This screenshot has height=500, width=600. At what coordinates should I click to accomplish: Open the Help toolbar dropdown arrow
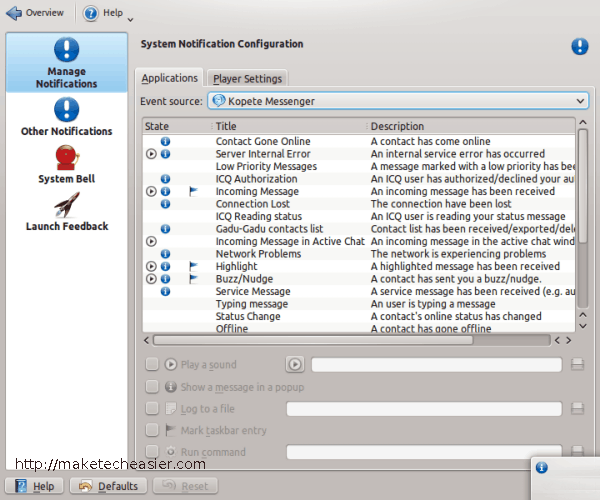pos(130,20)
